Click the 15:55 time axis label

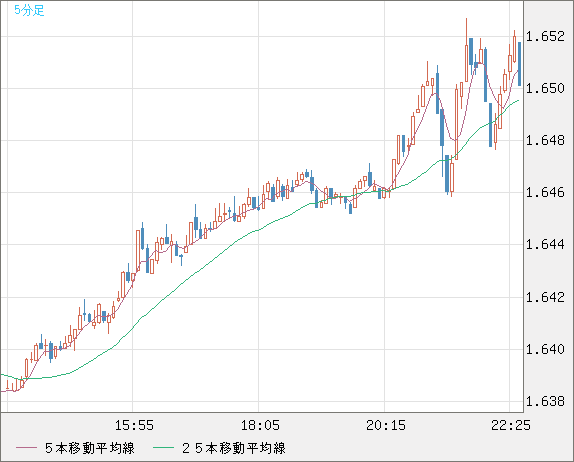tap(134, 425)
